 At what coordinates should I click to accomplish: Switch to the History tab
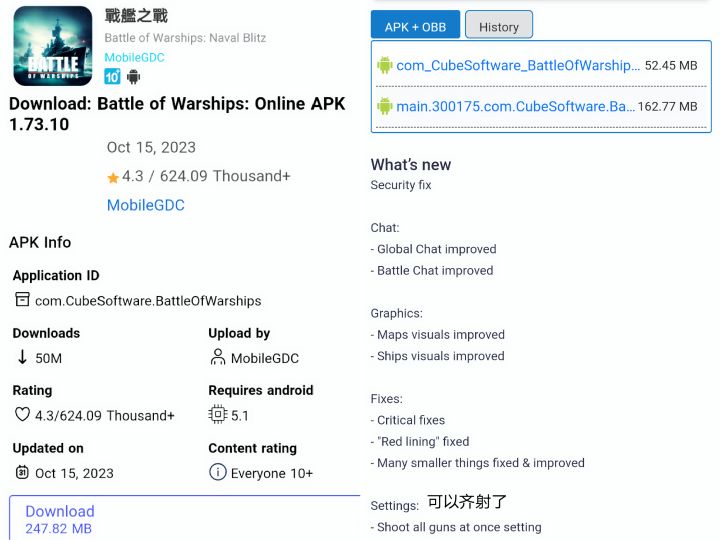click(499, 27)
